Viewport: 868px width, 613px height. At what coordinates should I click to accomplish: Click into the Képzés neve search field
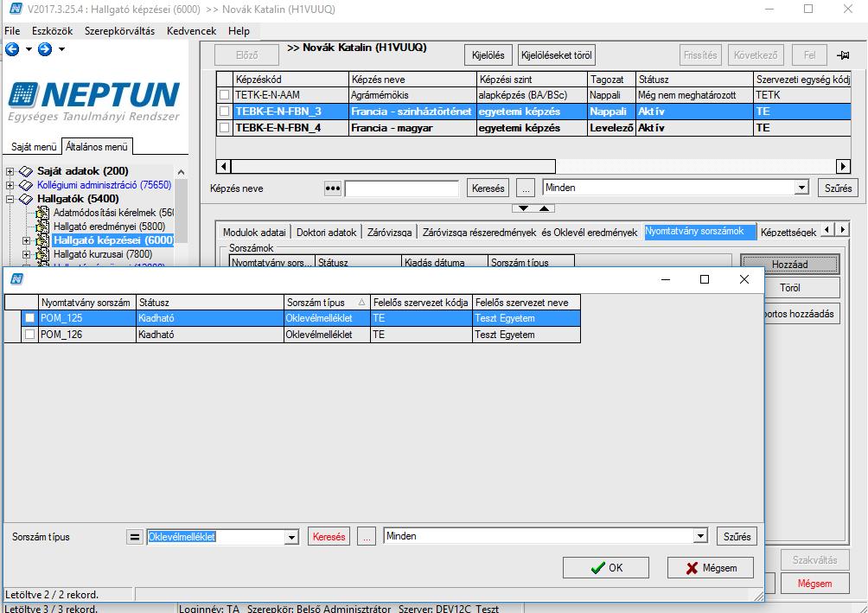click(x=402, y=188)
